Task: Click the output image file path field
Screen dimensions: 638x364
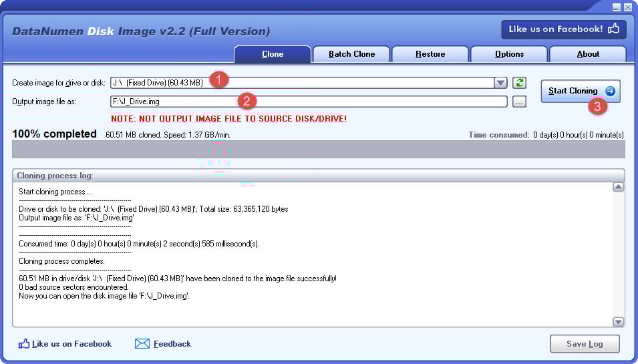Action: 309,102
